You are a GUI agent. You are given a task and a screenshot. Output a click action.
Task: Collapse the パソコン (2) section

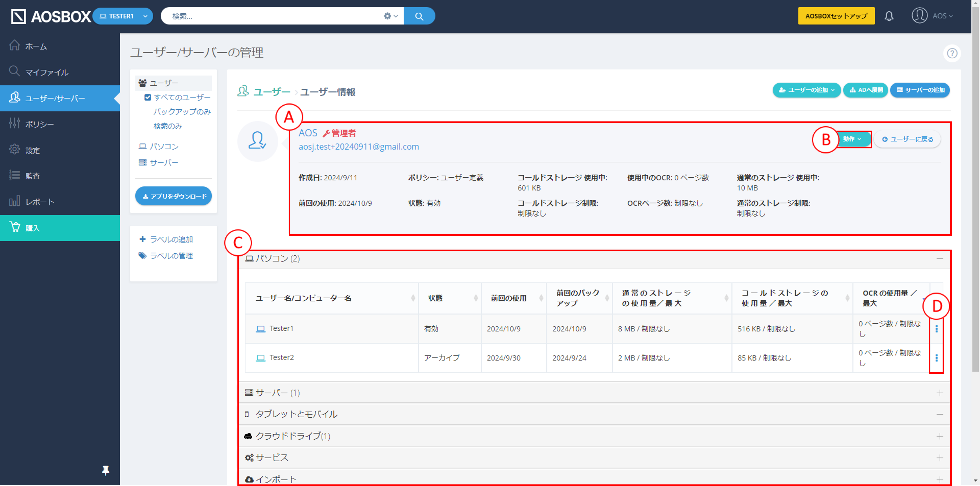click(940, 259)
